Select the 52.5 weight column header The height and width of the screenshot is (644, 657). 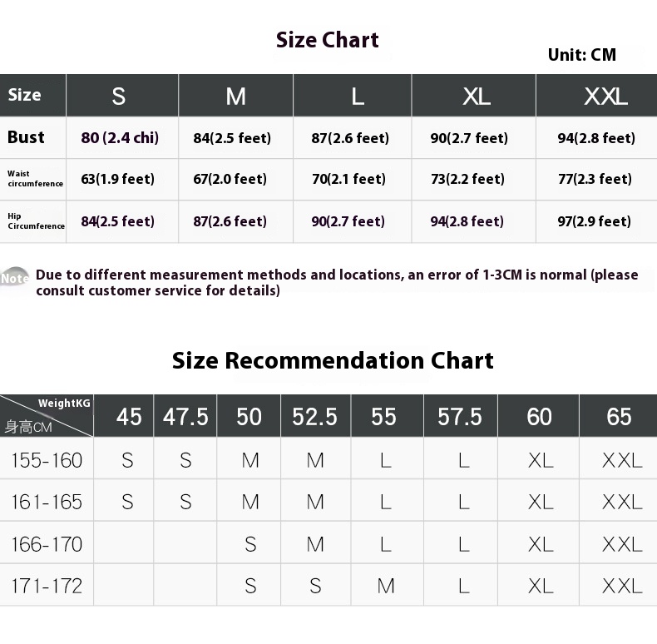pos(314,416)
